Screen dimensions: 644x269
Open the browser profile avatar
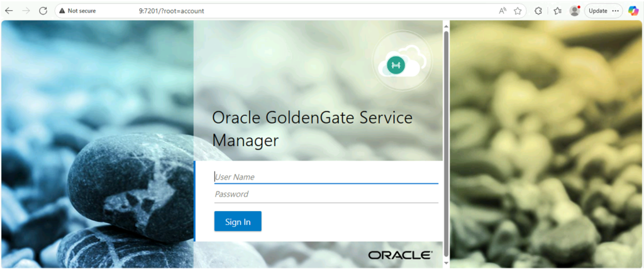575,11
